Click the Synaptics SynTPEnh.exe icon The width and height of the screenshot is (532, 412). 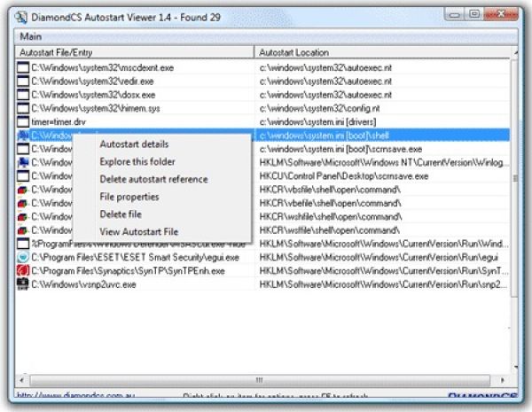coord(23,271)
